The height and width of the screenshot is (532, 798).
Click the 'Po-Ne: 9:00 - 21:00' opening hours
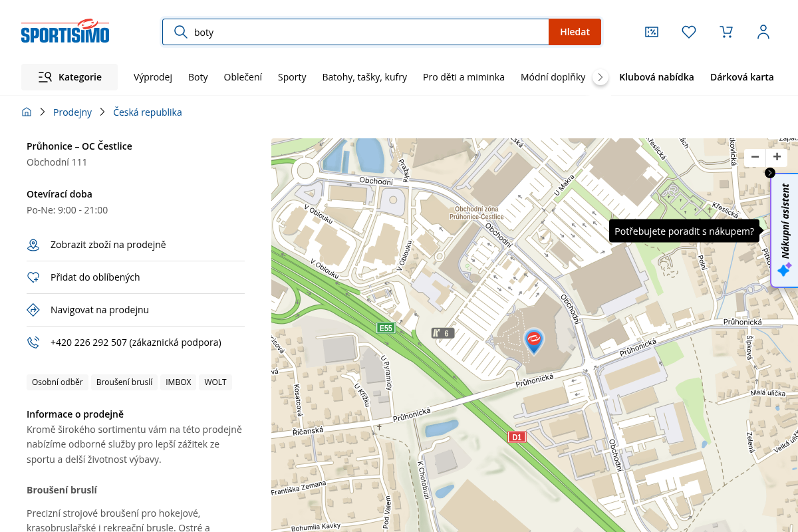[67, 210]
